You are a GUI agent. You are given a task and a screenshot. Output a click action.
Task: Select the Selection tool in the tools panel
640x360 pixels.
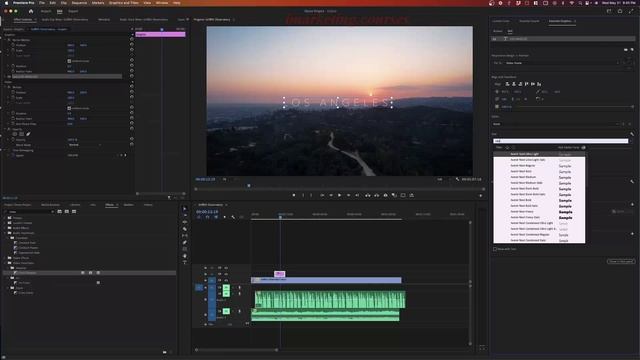click(184, 209)
